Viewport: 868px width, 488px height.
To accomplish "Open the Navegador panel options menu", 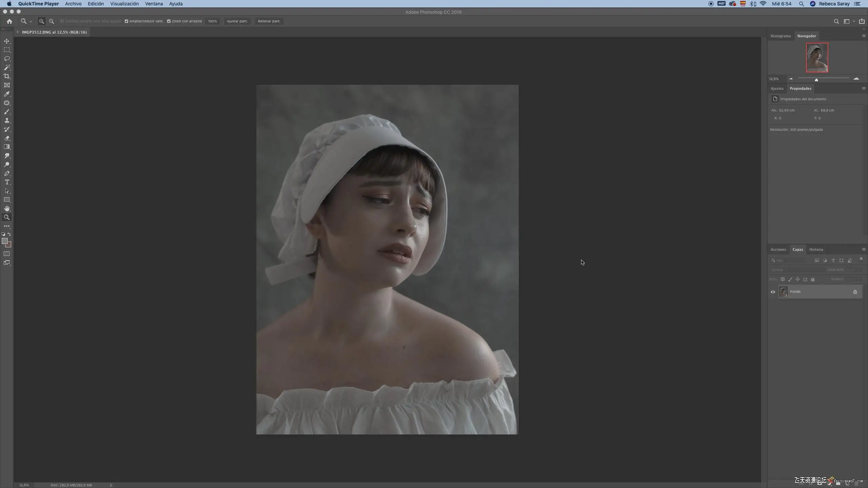I will coord(864,36).
